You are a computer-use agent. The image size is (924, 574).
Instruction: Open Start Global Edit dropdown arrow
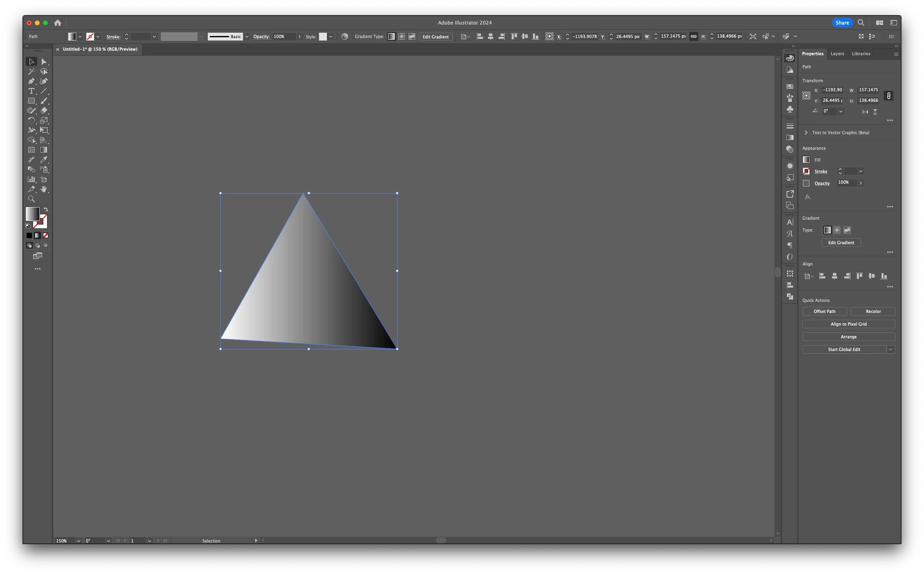click(x=890, y=349)
